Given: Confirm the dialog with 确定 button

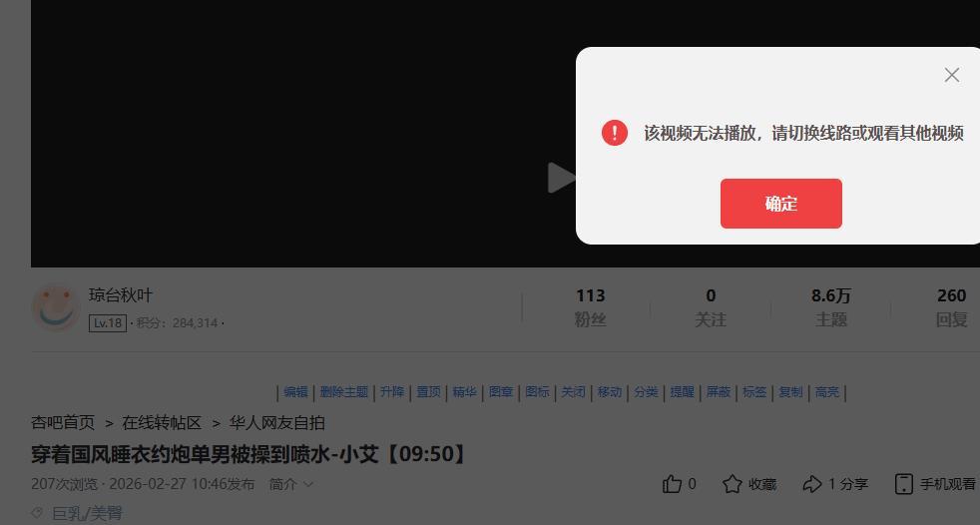Looking at the screenshot, I should [x=781, y=204].
